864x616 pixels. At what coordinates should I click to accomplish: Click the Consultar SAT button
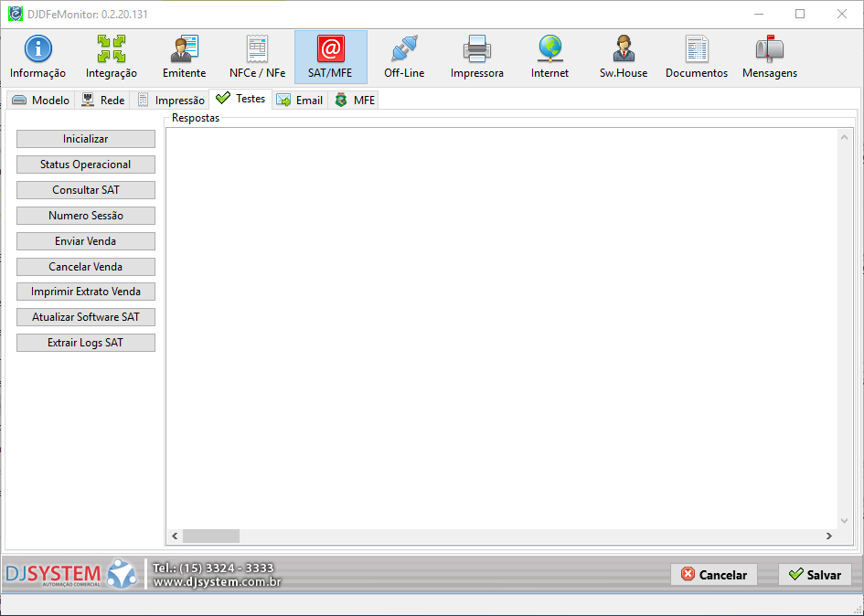click(86, 190)
